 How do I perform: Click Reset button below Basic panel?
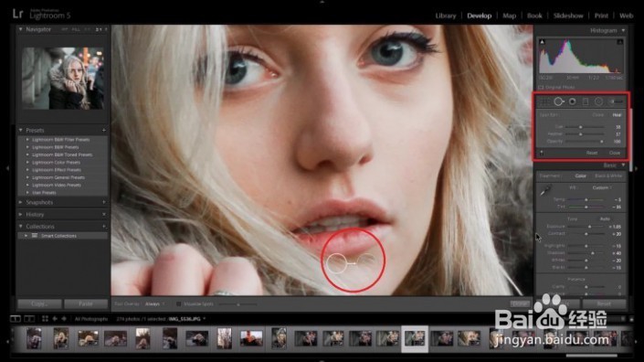click(x=604, y=304)
